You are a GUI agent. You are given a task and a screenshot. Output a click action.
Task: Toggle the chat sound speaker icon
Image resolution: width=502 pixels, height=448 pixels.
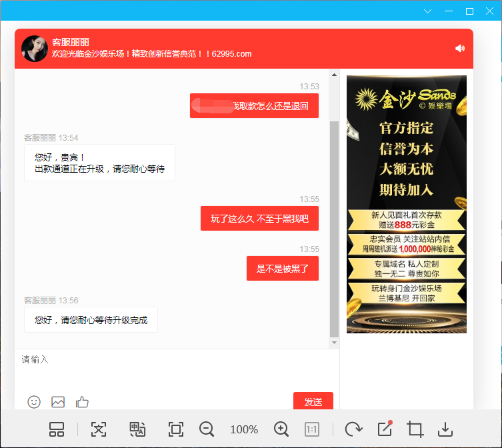pos(460,48)
